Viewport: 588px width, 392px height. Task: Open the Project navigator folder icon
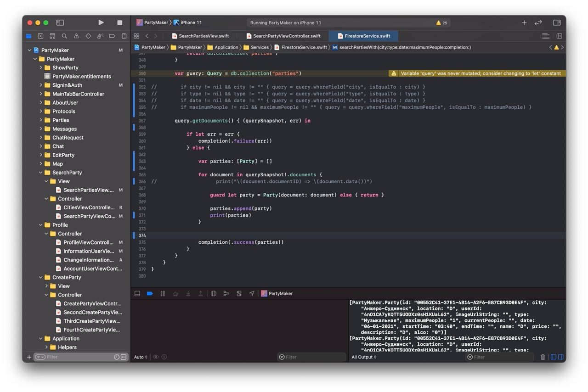[28, 36]
